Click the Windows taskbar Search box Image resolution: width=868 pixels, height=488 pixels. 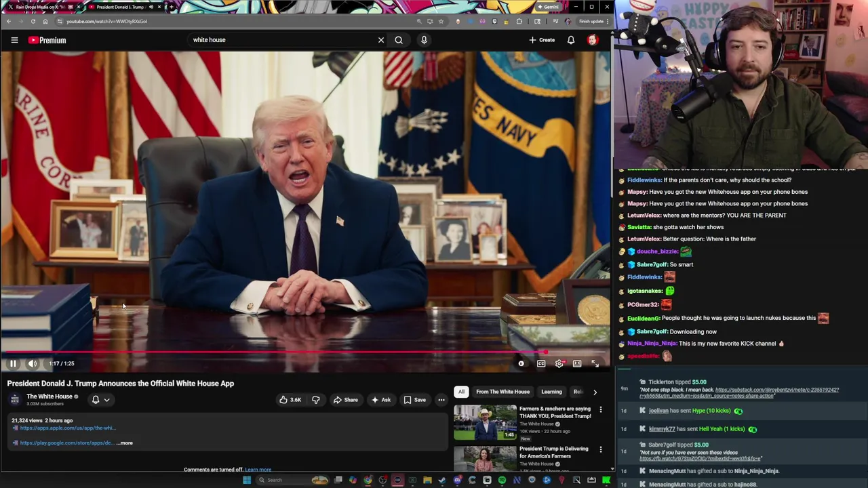click(292, 480)
